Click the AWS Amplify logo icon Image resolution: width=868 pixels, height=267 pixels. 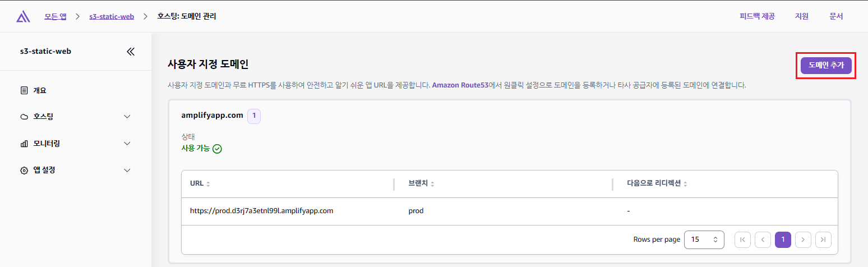[x=23, y=16]
